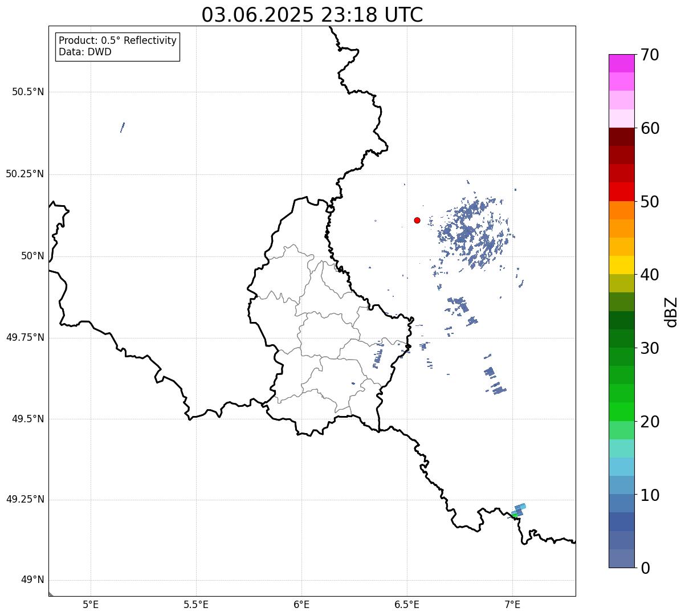Click the 60 dBZ colorbar tick label

pyautogui.click(x=650, y=128)
